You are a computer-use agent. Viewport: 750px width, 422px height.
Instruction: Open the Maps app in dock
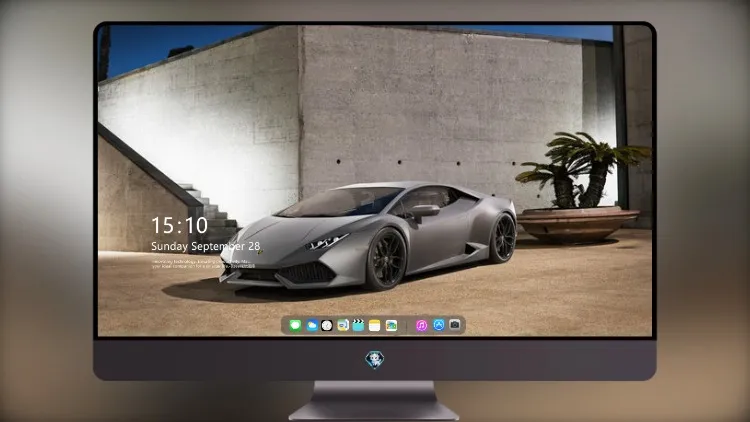pyautogui.click(x=391, y=325)
